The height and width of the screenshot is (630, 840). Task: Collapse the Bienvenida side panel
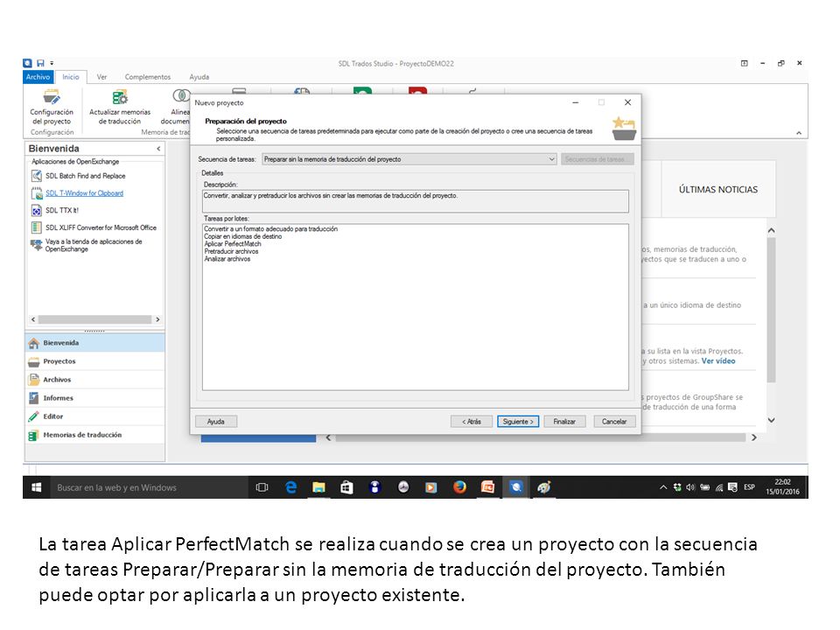158,149
